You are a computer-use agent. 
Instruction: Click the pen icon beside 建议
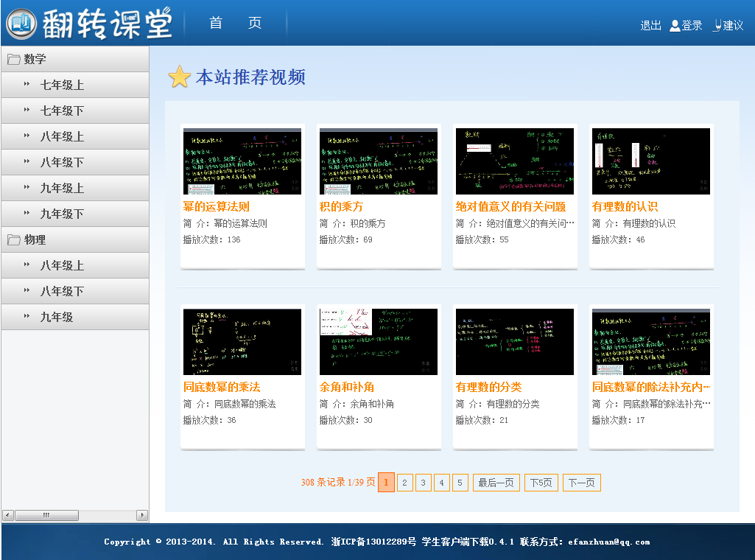point(717,26)
